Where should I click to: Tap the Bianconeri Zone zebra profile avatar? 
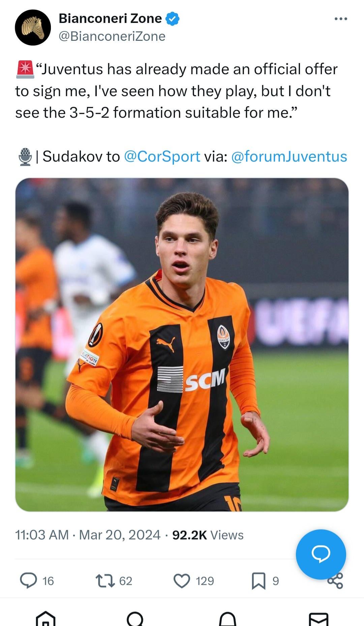tap(33, 27)
